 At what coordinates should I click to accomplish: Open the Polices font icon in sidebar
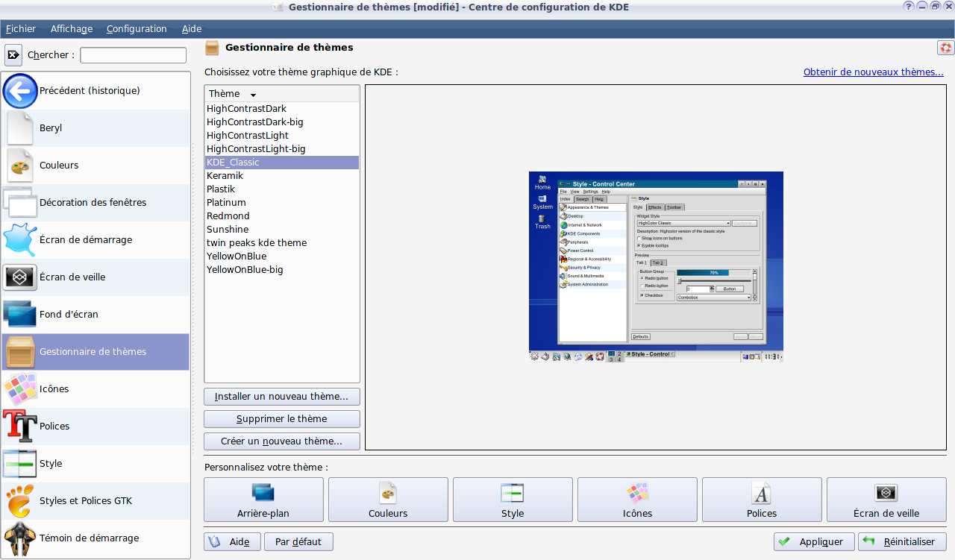click(x=20, y=426)
